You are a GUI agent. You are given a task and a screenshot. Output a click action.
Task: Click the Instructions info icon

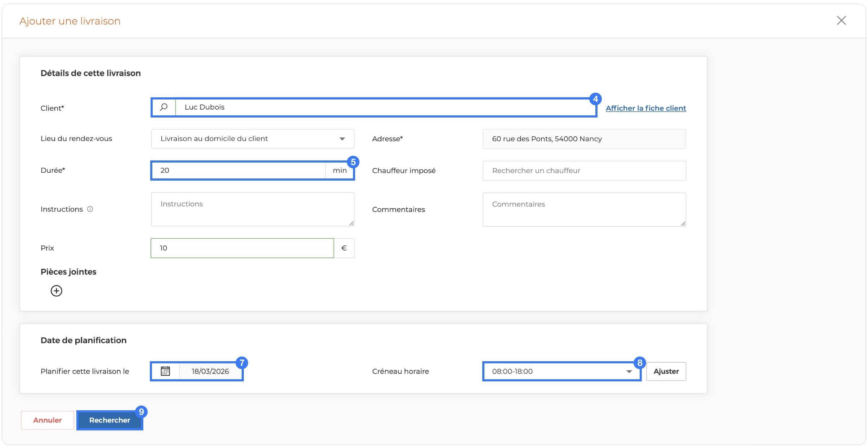pos(90,209)
